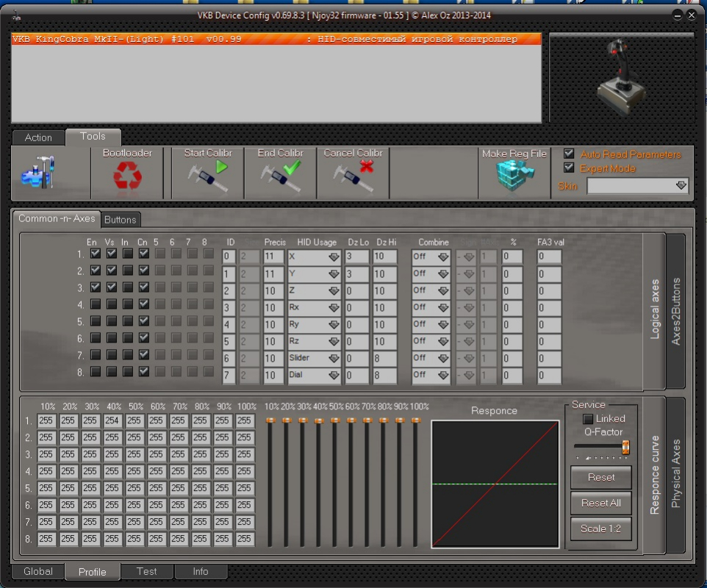Viewport: 707px width, 588px height.
Task: Close the VKB Device Config window
Action: 692,15
